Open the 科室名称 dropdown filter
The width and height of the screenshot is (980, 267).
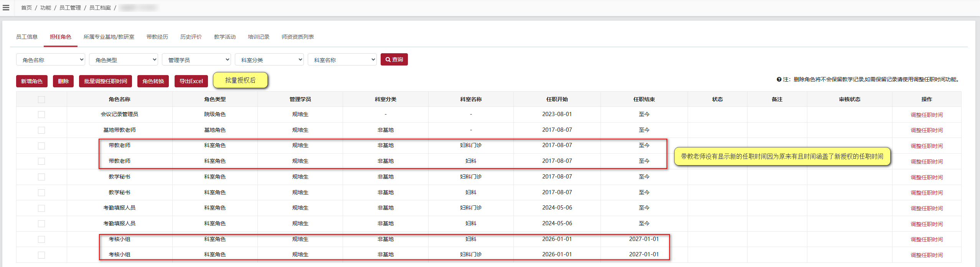pyautogui.click(x=342, y=60)
